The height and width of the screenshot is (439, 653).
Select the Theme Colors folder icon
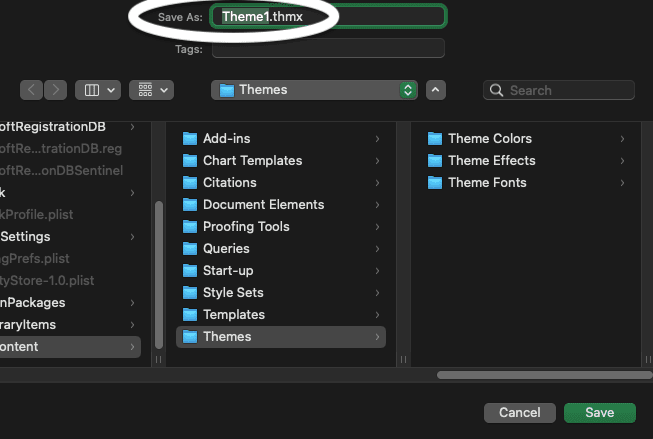click(x=435, y=138)
